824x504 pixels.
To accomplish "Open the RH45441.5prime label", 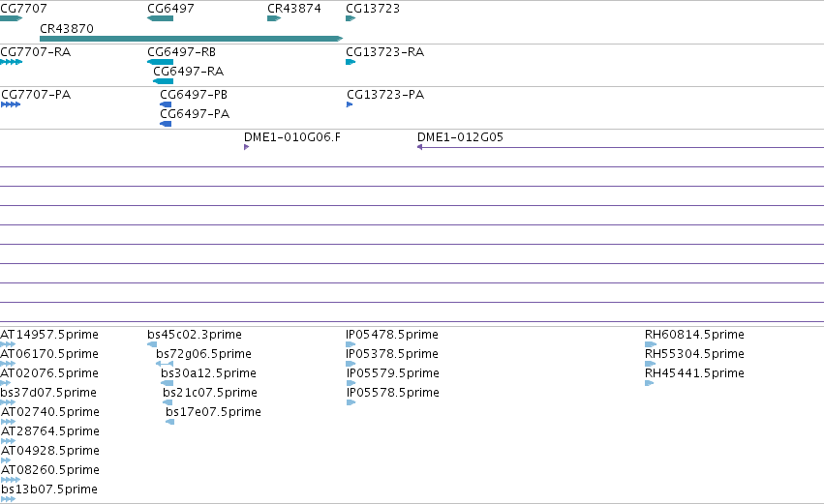I will point(694,373).
